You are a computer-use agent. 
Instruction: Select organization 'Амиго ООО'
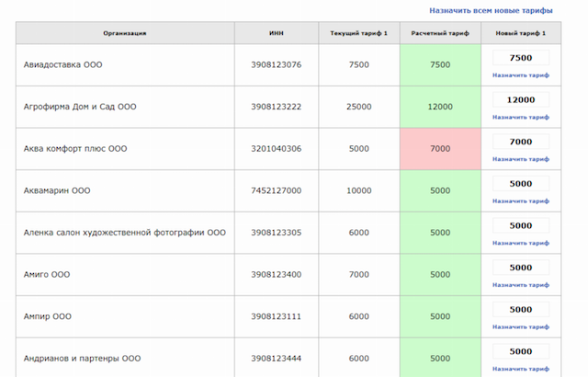(47, 275)
